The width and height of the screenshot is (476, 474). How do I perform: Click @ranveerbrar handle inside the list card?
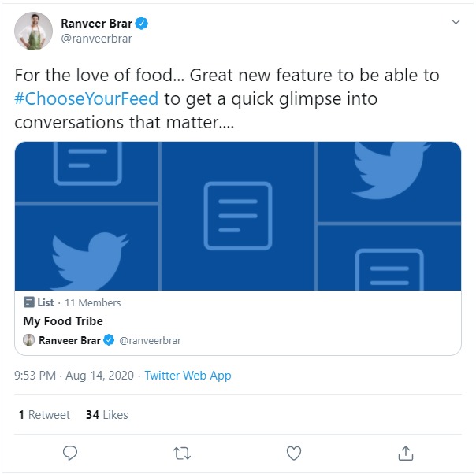click(x=150, y=340)
